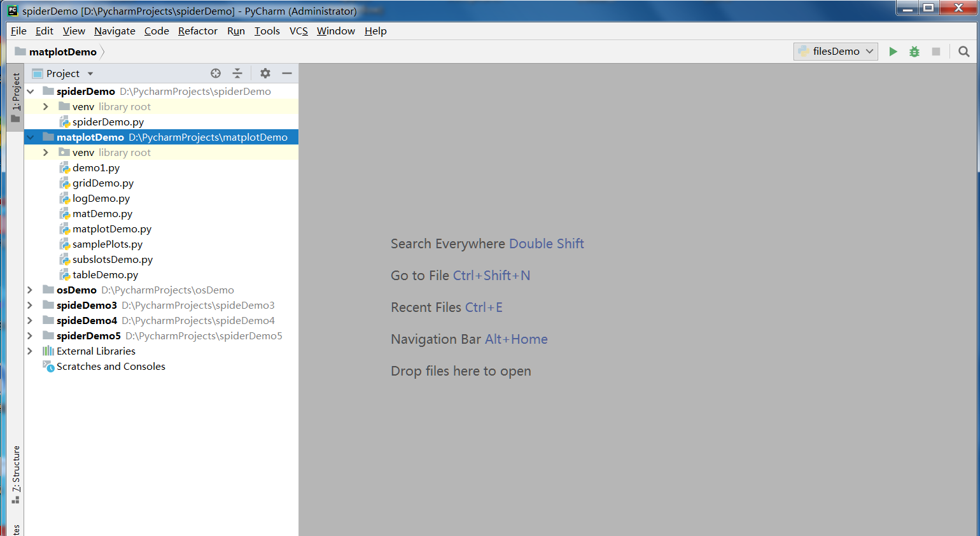Image resolution: width=980 pixels, height=536 pixels.
Task: Open the Refactor menu
Action: click(198, 31)
